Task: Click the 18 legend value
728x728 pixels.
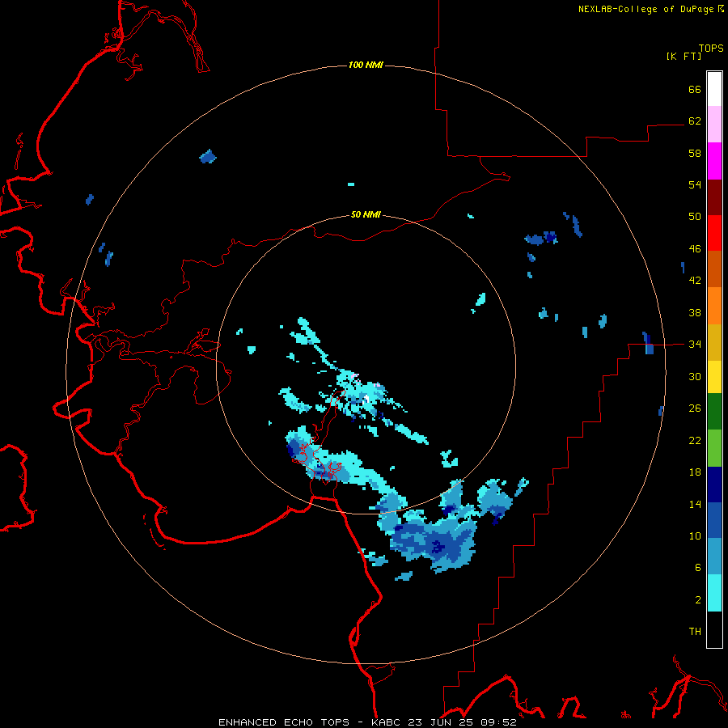Action: 695,472
